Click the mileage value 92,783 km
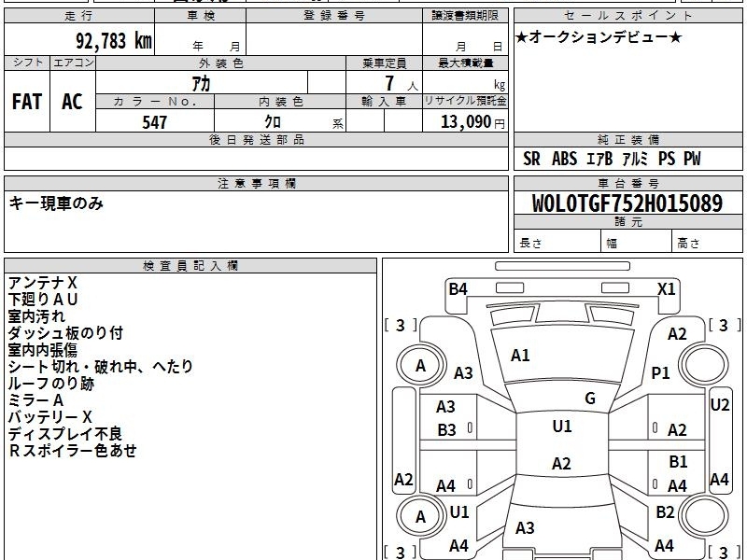This screenshot has height=560, width=747. (x=114, y=41)
